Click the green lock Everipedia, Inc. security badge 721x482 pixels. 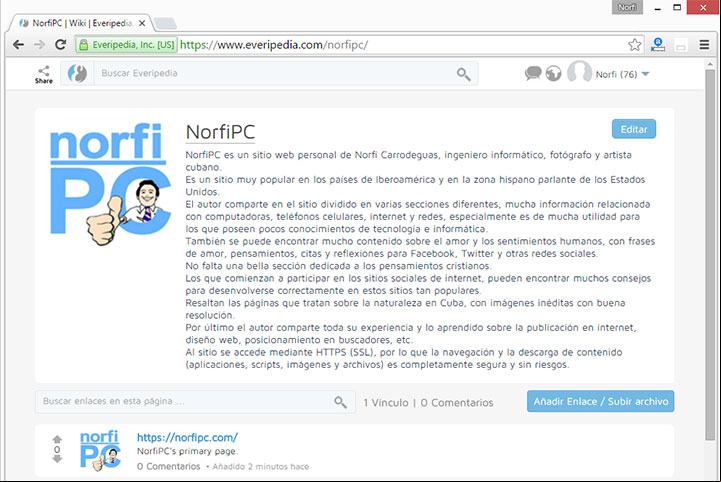pos(127,45)
